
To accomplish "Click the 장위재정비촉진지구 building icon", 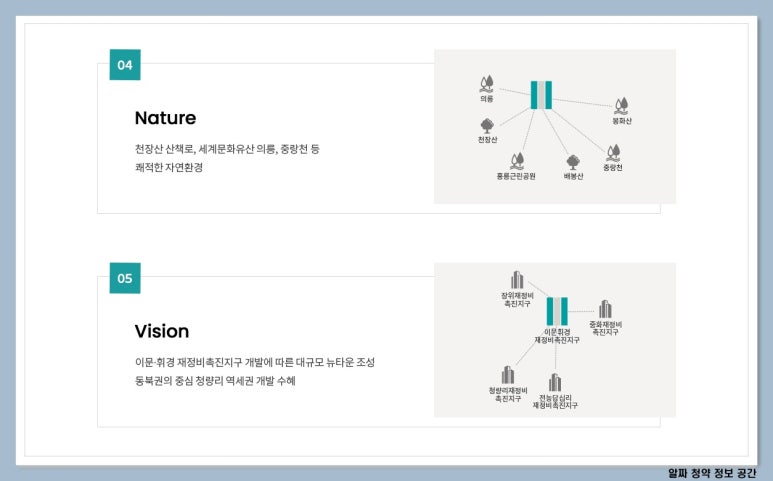I will click(517, 280).
